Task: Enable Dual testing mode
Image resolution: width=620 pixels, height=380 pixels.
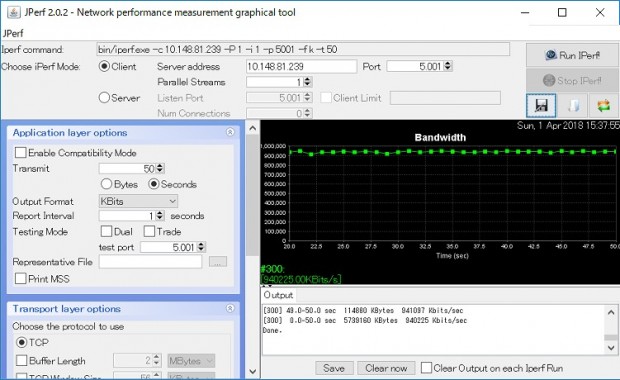Action: point(106,231)
